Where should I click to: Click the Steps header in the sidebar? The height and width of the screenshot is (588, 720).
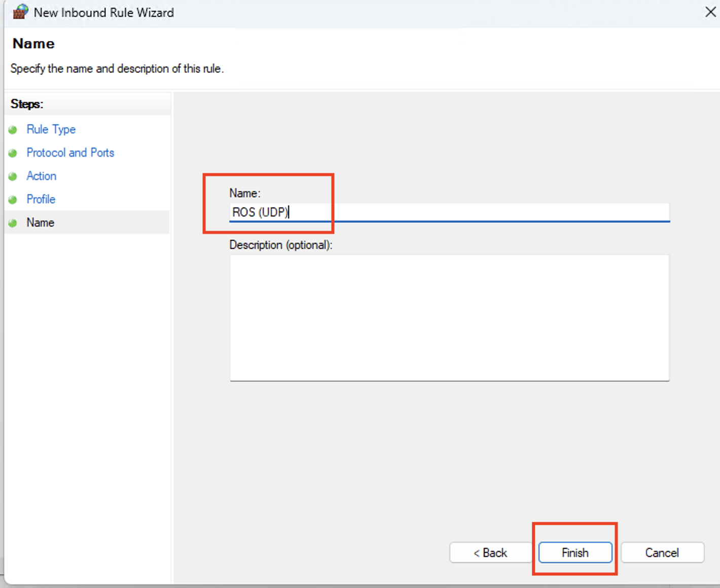coord(27,104)
